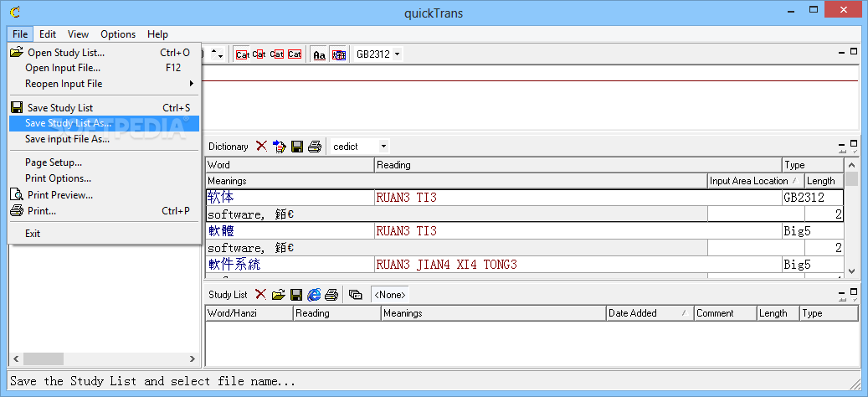Click Dictionary Length column header
Image resolution: width=868 pixels, height=397 pixels.
[824, 181]
